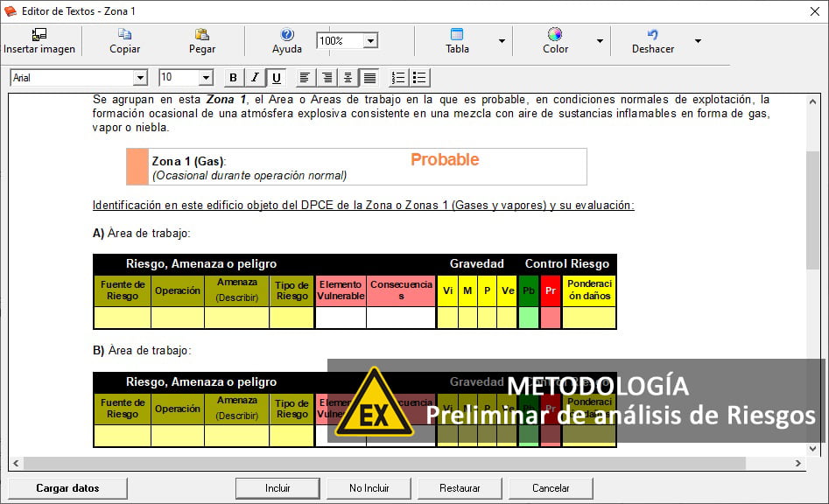Open the Arial font dropdown
Screen dimensions: 829x504
click(139, 78)
